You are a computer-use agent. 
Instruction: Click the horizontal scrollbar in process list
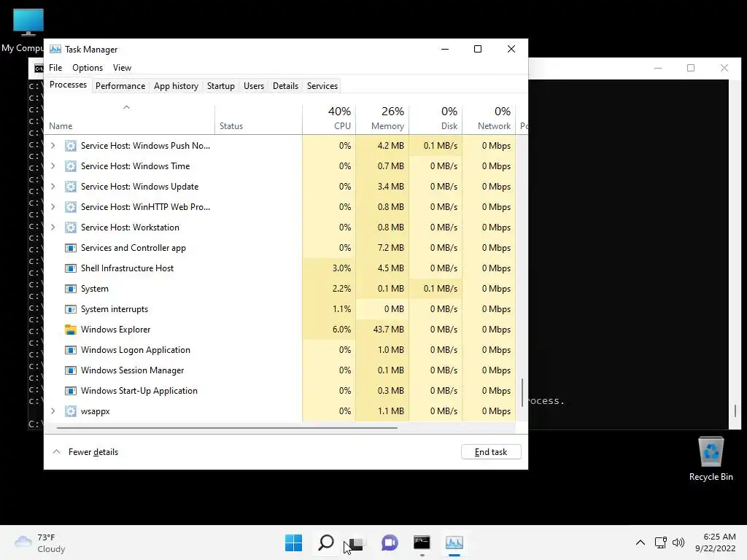tap(227, 427)
